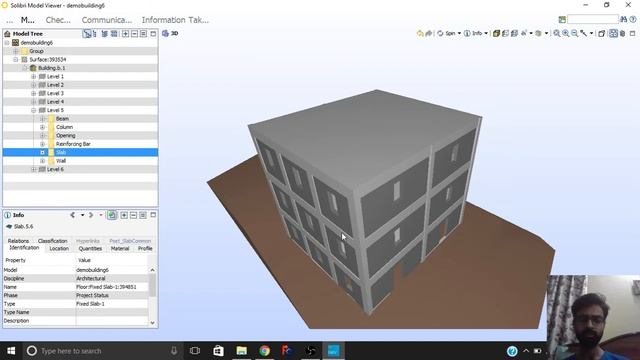The height and width of the screenshot is (360, 640).
Task: Click the search input field top right
Action: [593, 19]
